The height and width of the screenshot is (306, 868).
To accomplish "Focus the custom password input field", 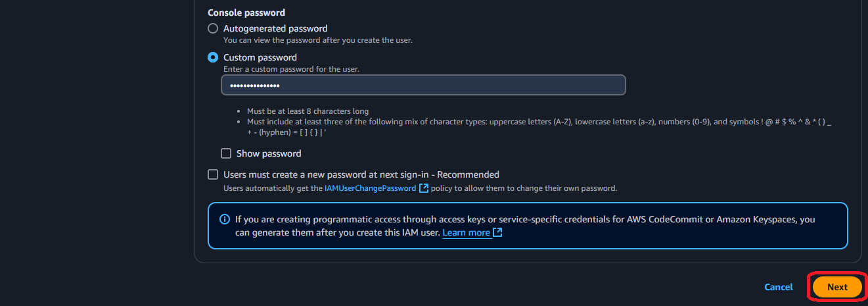I will [x=423, y=86].
